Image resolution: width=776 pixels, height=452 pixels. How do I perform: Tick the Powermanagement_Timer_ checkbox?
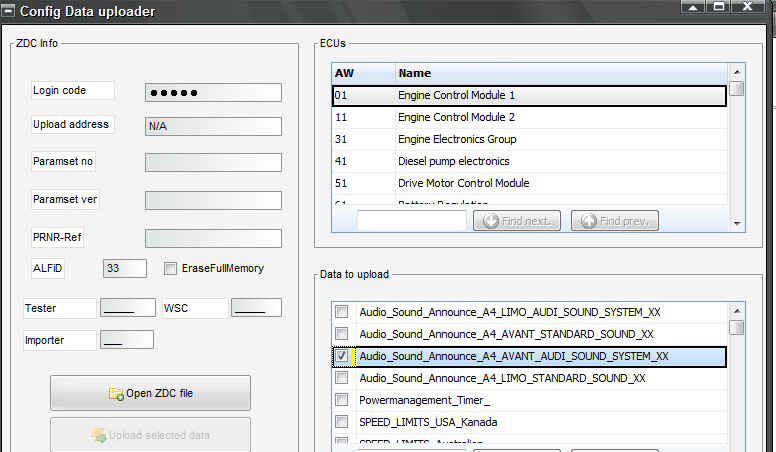coord(342,400)
